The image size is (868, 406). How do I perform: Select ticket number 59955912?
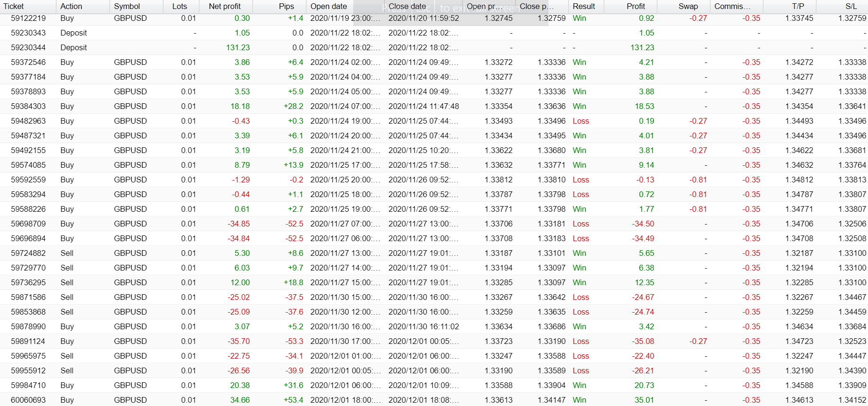[x=28, y=370]
